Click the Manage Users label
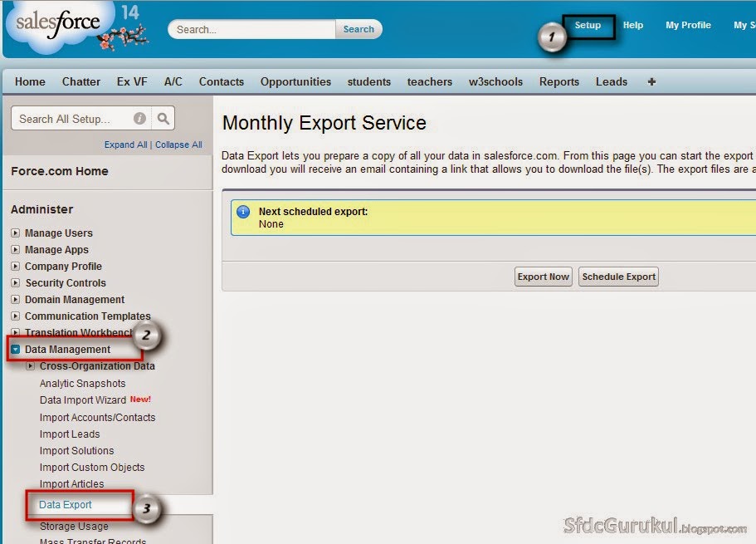This screenshot has height=544, width=756. pyautogui.click(x=58, y=233)
